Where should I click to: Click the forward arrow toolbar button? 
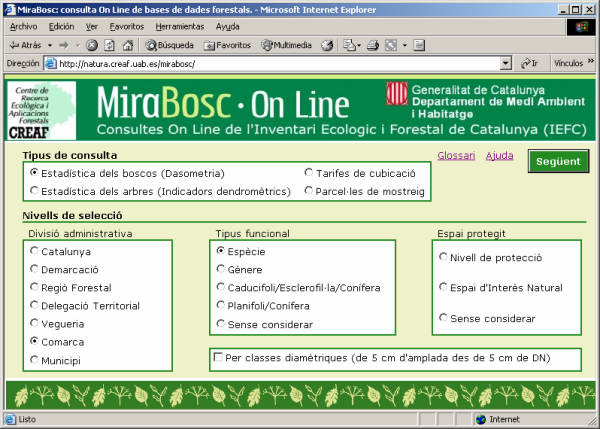(x=64, y=45)
